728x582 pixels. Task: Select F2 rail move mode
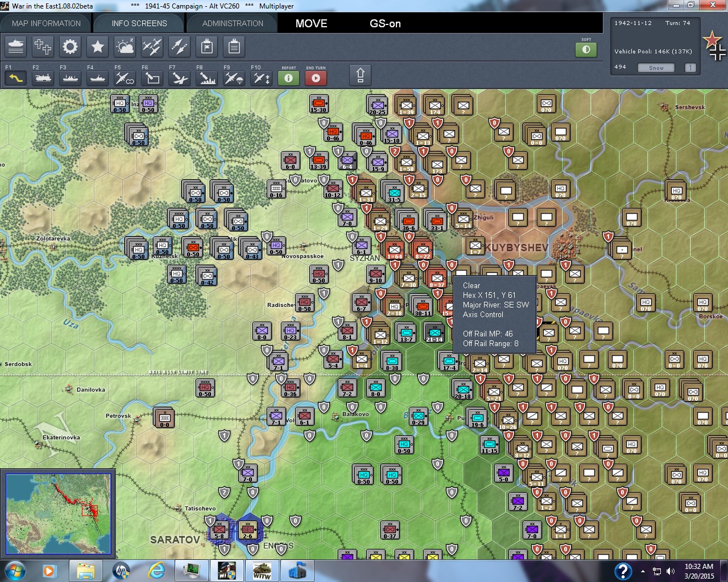point(43,78)
